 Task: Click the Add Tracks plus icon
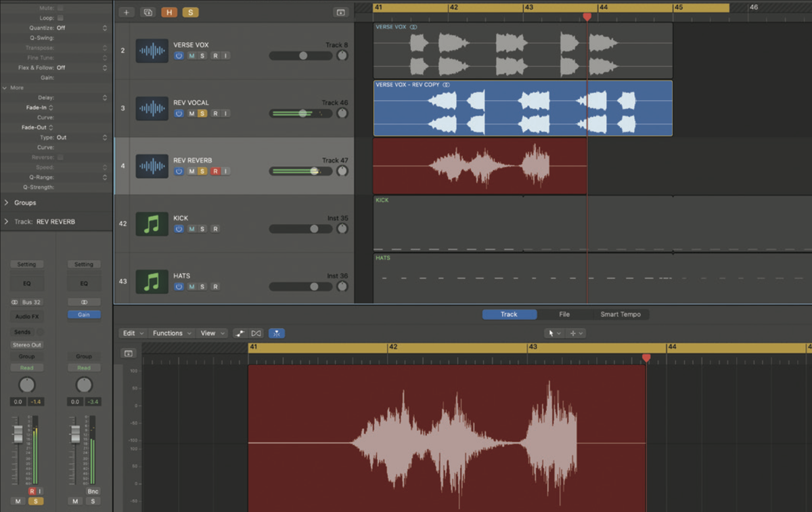pos(126,12)
